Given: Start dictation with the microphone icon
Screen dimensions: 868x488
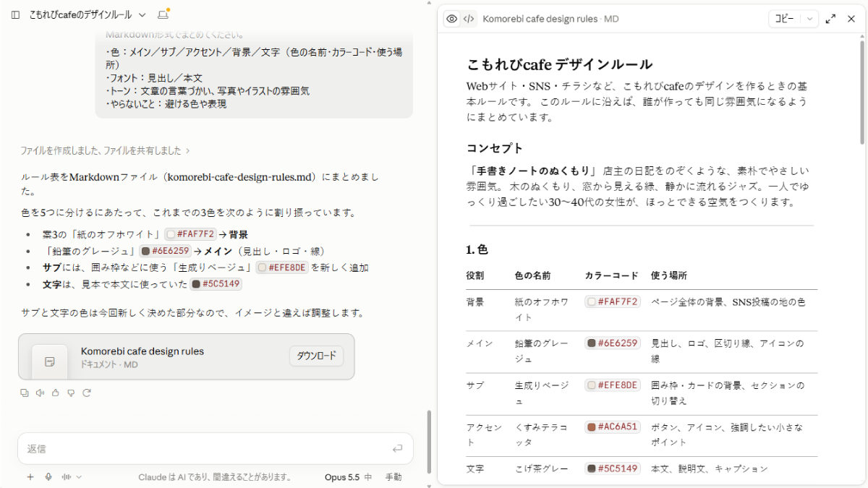Looking at the screenshot, I should coord(48,476).
